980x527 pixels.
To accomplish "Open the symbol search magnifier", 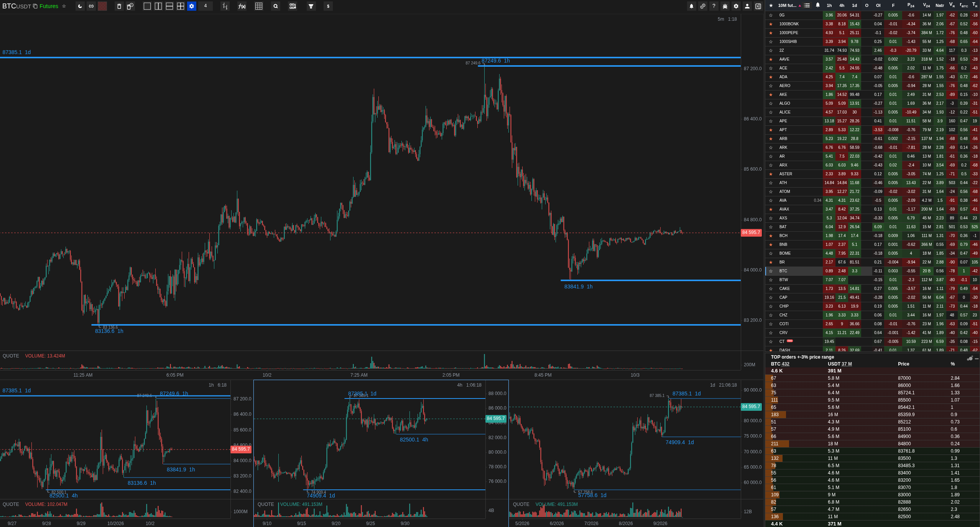I will click(x=276, y=6).
